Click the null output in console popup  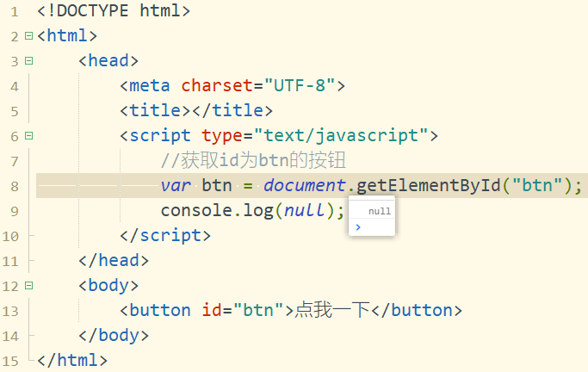pyautogui.click(x=380, y=212)
